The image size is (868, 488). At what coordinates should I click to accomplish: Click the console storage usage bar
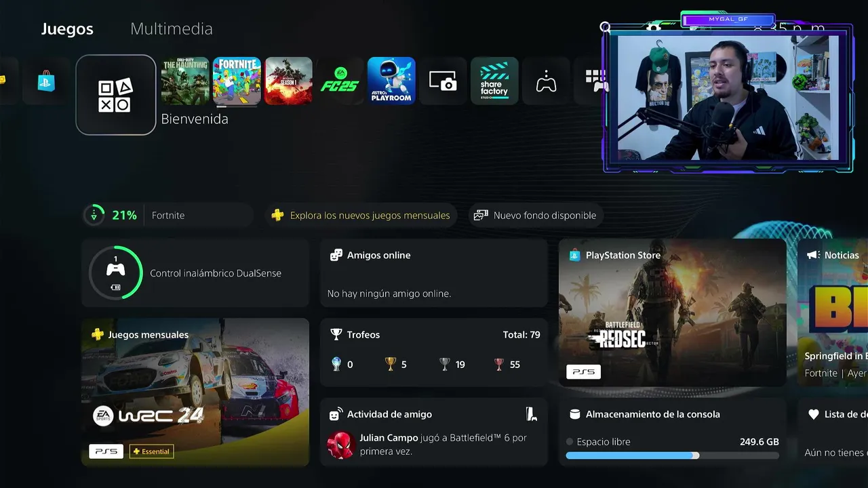click(x=672, y=455)
